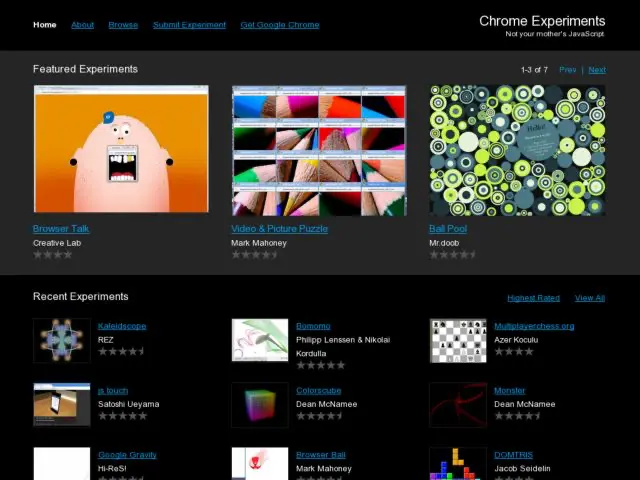Viewport: 640px width, 480px height.
Task: Open the Multiplayerchess.org link
Action: pyautogui.click(x=534, y=326)
